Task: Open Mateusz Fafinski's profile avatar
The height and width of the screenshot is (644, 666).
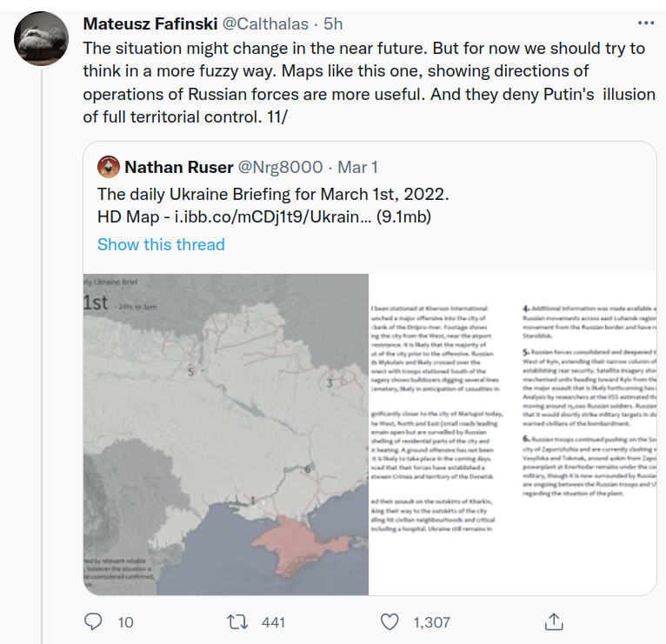Action: 43,39
